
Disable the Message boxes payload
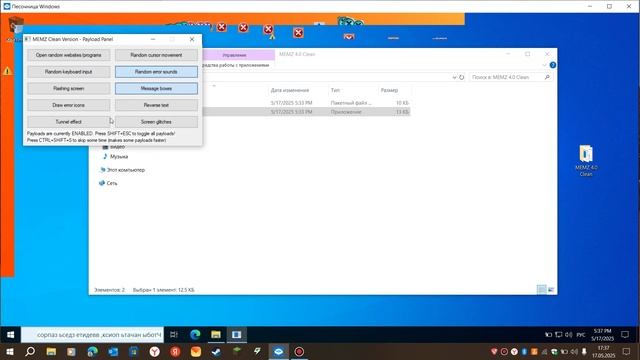pos(156,89)
